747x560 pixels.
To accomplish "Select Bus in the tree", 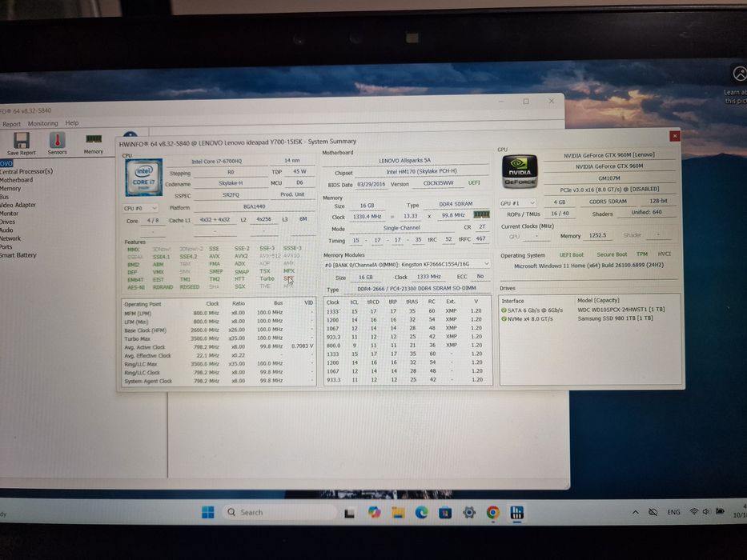I will pos(4,197).
